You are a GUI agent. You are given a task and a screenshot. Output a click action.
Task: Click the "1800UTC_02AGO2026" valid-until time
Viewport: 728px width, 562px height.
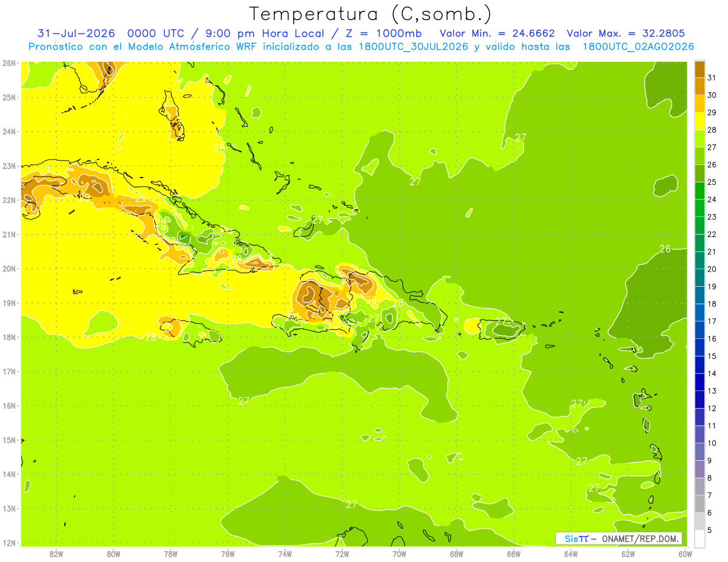point(638,47)
